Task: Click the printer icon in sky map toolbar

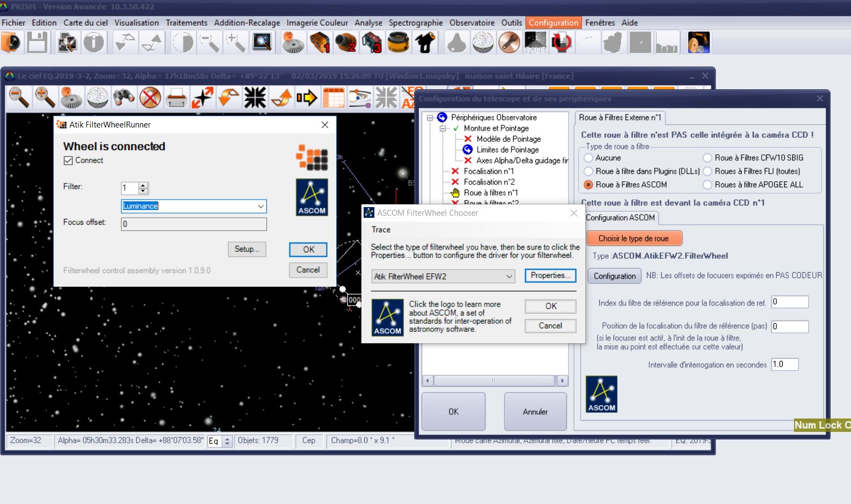Action: click(176, 98)
